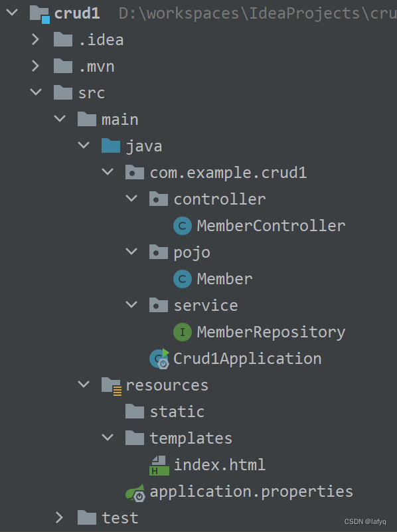This screenshot has height=532, width=397.
Task: Click the blue java source root folder icon
Action: [x=111, y=146]
